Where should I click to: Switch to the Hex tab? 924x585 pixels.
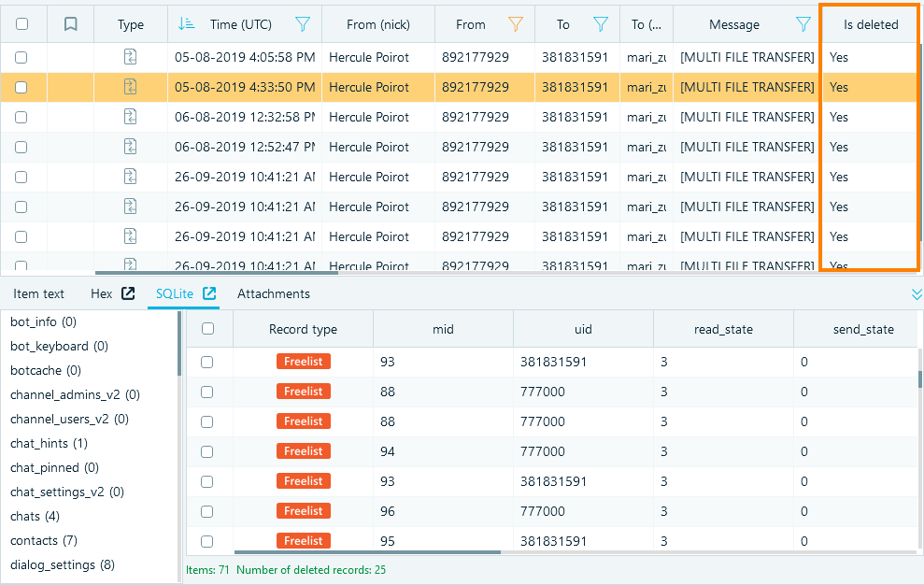coord(101,293)
